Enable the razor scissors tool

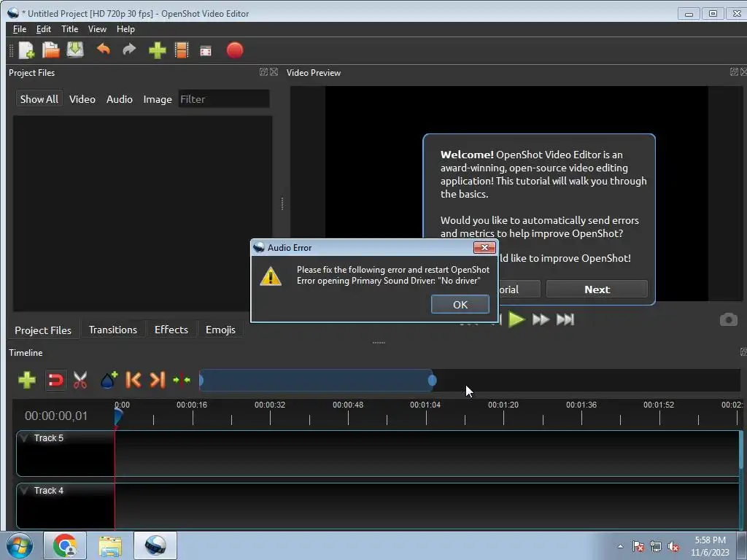click(x=80, y=380)
